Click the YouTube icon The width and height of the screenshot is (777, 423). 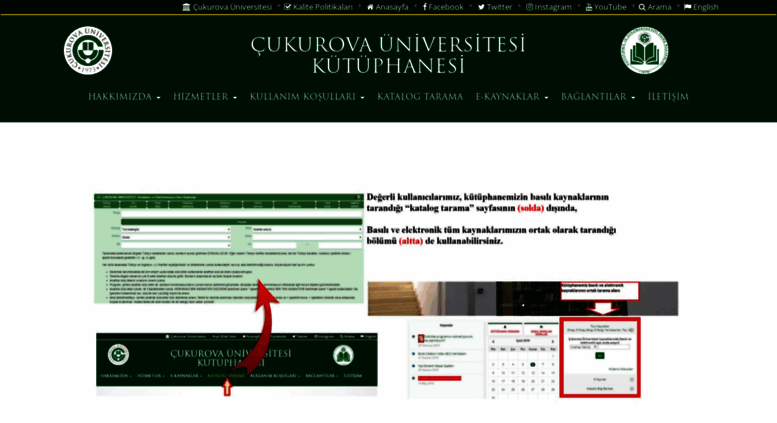tap(589, 7)
